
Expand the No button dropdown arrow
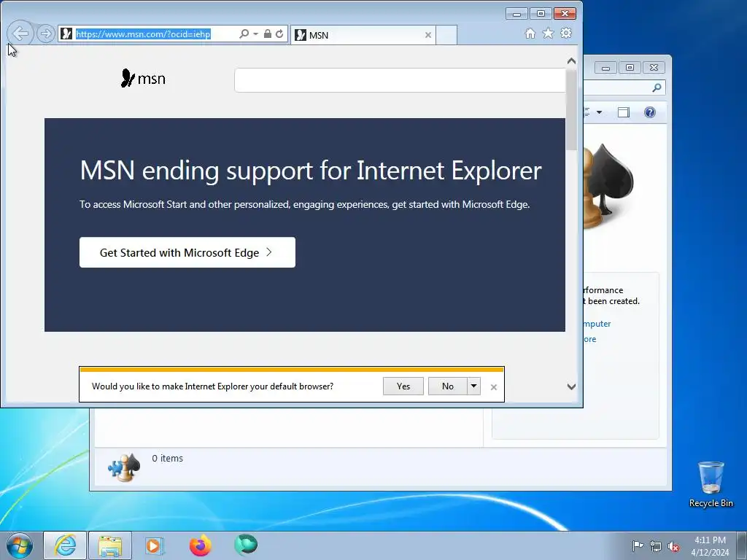[473, 386]
